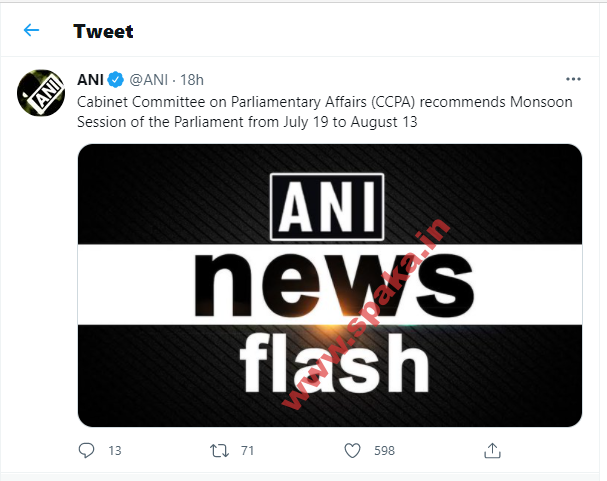
Task: Click the like count 598
Action: pos(384,451)
